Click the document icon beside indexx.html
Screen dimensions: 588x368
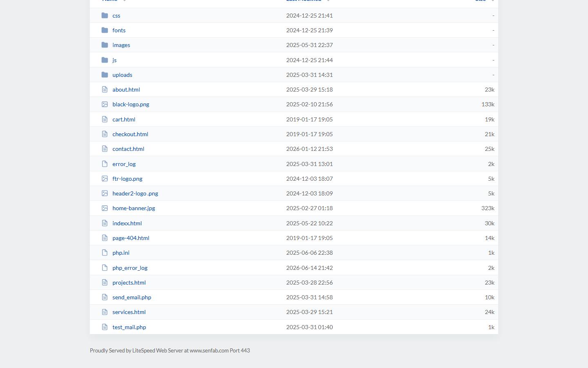click(x=105, y=223)
